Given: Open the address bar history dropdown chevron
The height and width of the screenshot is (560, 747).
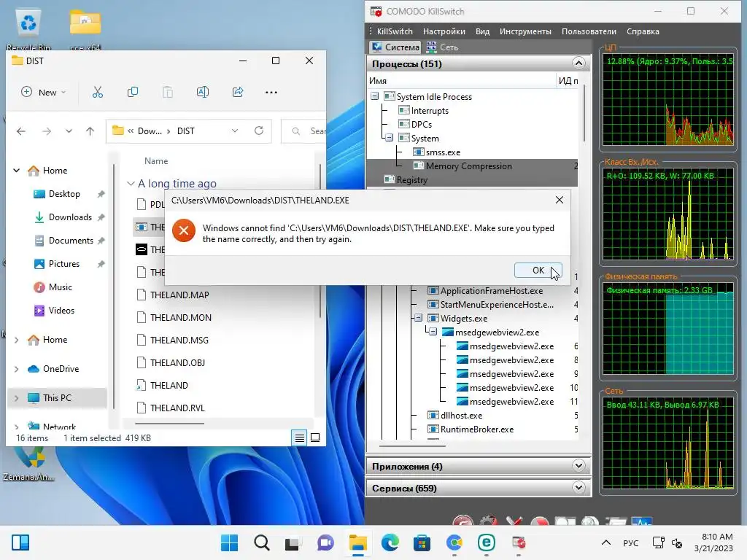Looking at the screenshot, I should click(235, 131).
